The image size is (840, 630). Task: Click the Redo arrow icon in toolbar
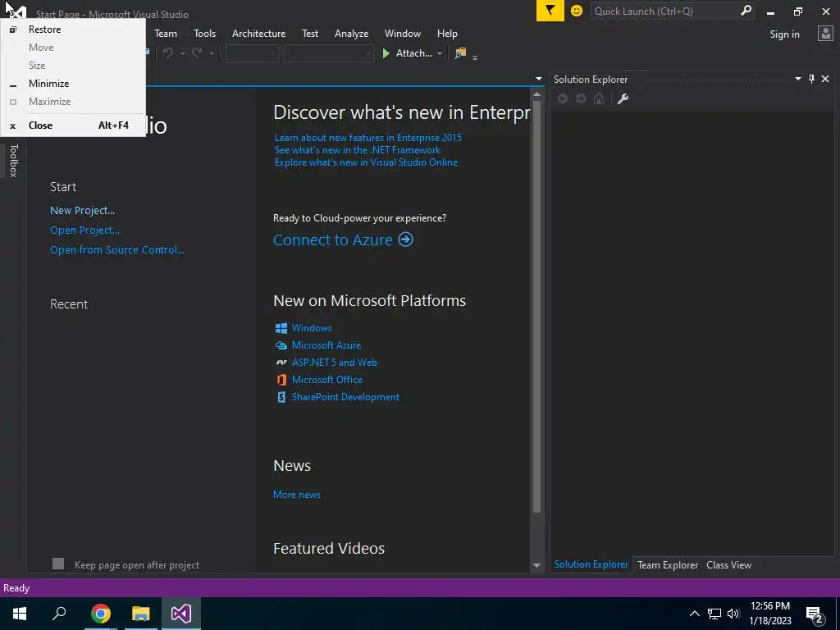click(197, 53)
